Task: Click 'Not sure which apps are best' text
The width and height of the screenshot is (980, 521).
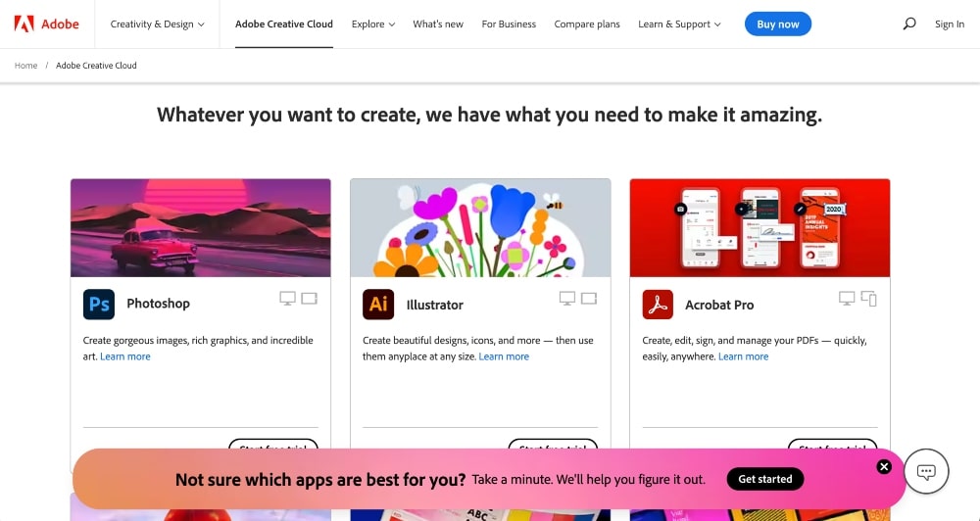Action: point(320,480)
